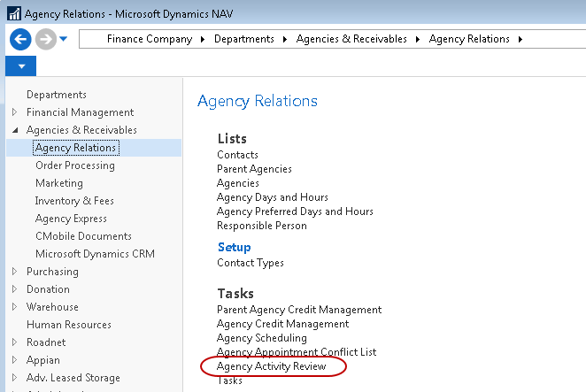The image size is (586, 392).
Task: Open the Parent Agencies list
Action: 254,169
